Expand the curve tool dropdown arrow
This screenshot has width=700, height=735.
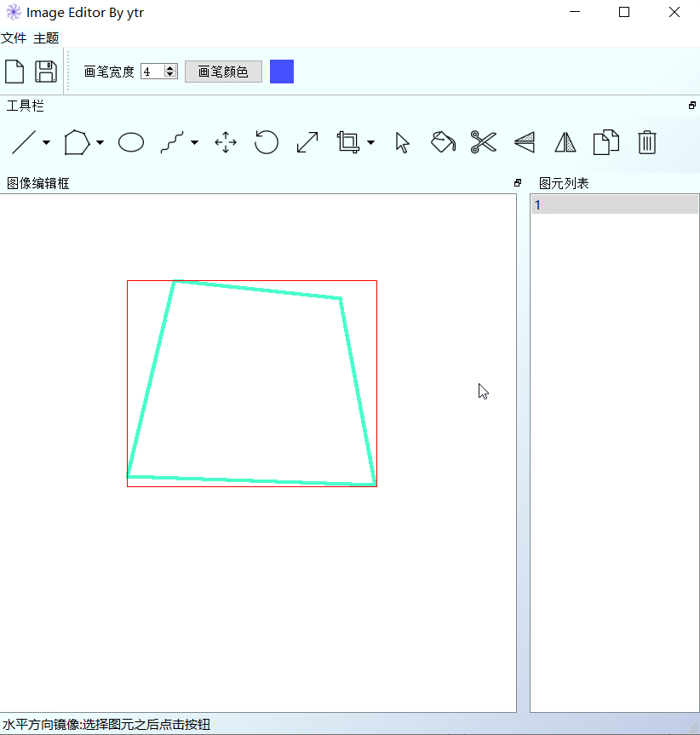click(x=194, y=142)
